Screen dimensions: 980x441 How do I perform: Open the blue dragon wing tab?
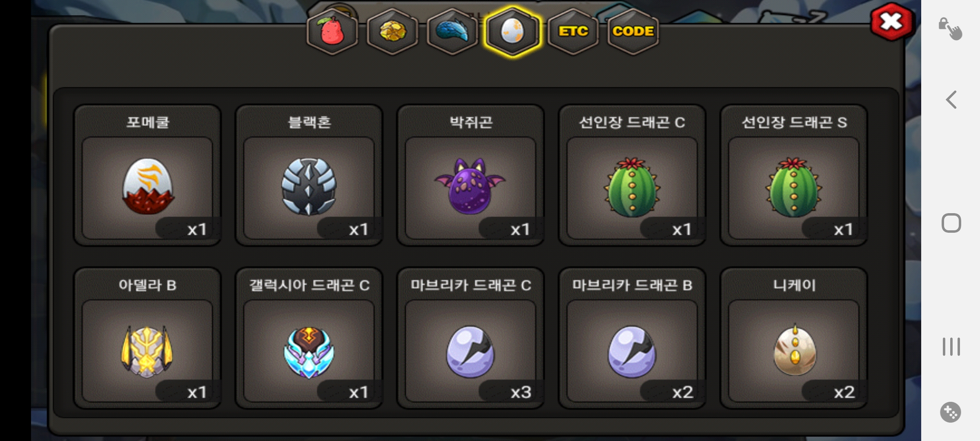[x=452, y=31]
